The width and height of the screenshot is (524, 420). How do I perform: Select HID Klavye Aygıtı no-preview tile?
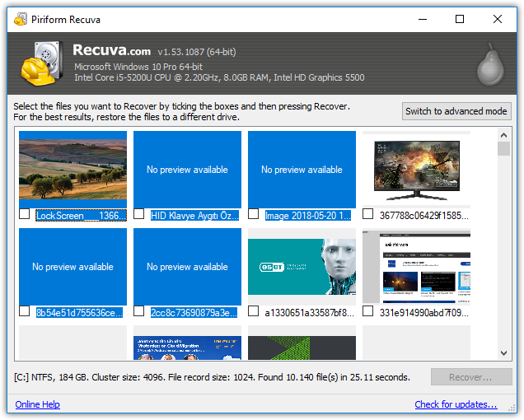coord(187,170)
